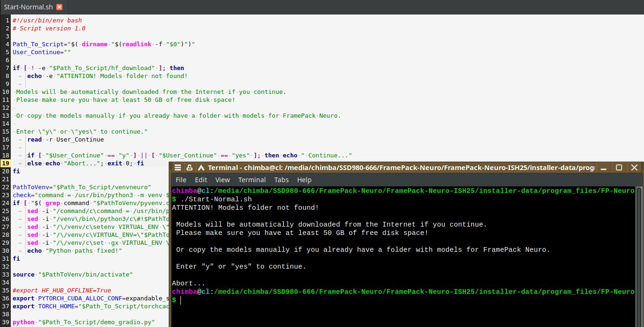Screen dimensions: 644x327
Task: Open the File menu in Terminal
Action: (x=181, y=180)
